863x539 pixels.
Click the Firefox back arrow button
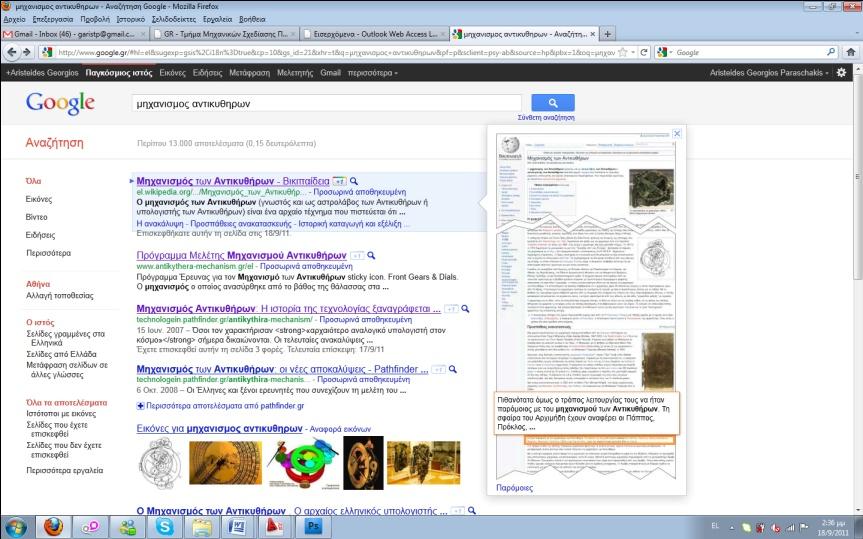(x=12, y=52)
